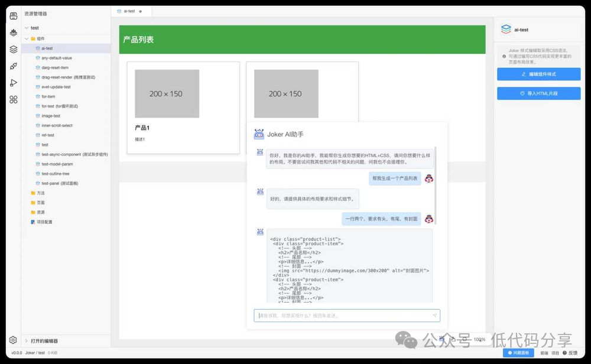This screenshot has height=364, width=591.
Task: Click the v0.0.0 version label in status bar
Action: [17, 353]
